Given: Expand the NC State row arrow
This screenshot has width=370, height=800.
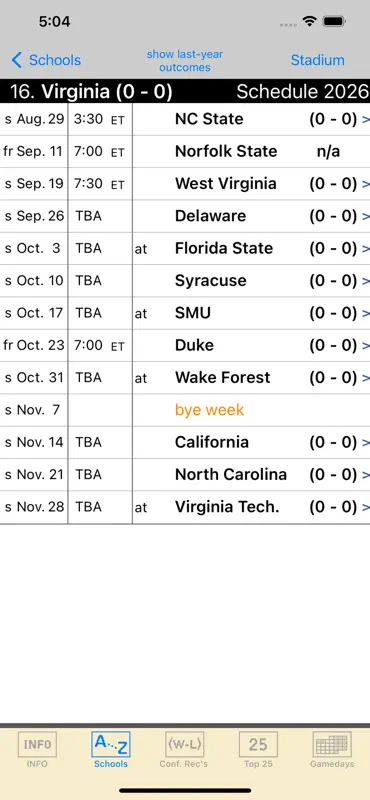Looking at the screenshot, I should coord(365,119).
